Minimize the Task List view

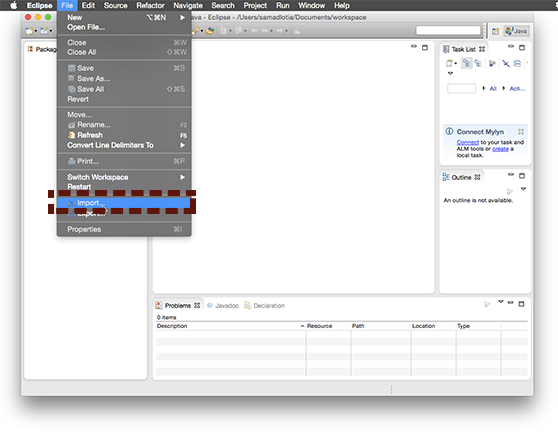(x=511, y=46)
